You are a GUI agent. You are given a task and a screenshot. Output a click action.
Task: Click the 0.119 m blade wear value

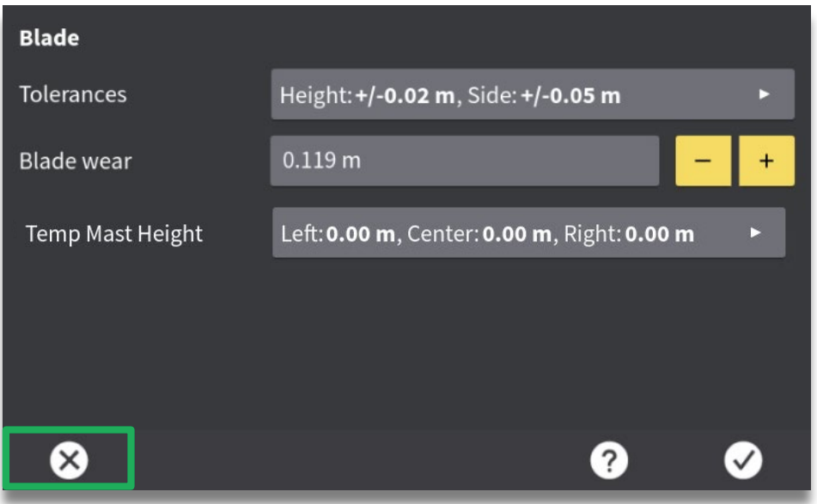(x=321, y=161)
